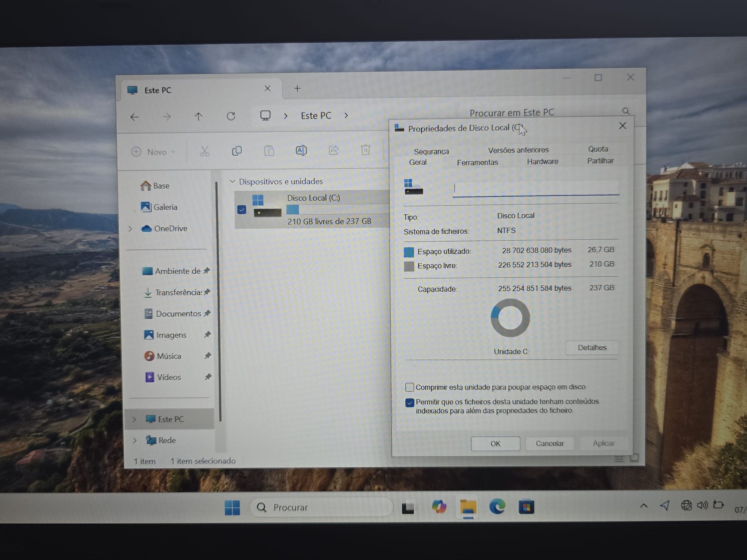The height and width of the screenshot is (560, 747).
Task: Click the Delete trash icon
Action: tap(365, 150)
